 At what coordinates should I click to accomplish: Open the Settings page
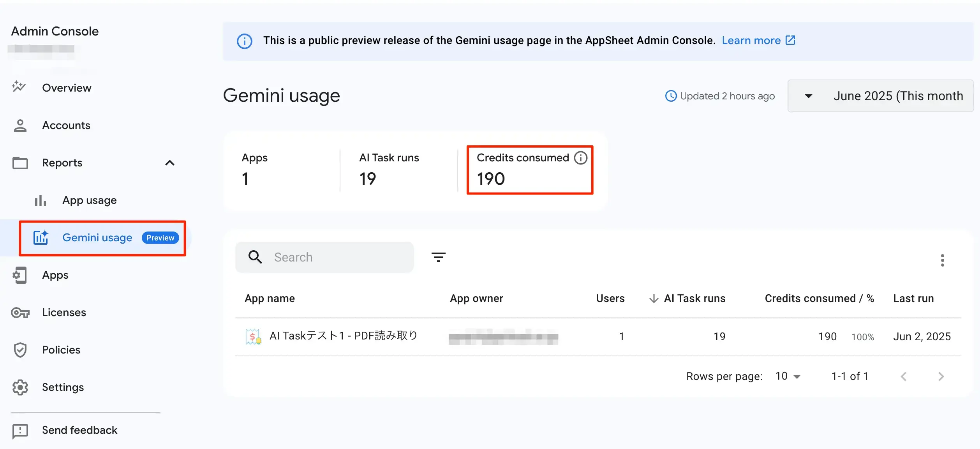click(63, 387)
